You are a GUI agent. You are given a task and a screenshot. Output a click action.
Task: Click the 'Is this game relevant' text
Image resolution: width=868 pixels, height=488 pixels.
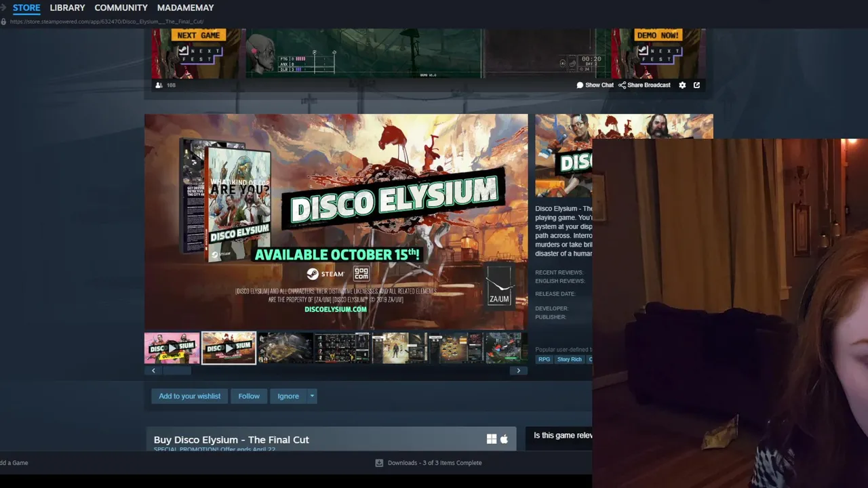[x=563, y=436]
